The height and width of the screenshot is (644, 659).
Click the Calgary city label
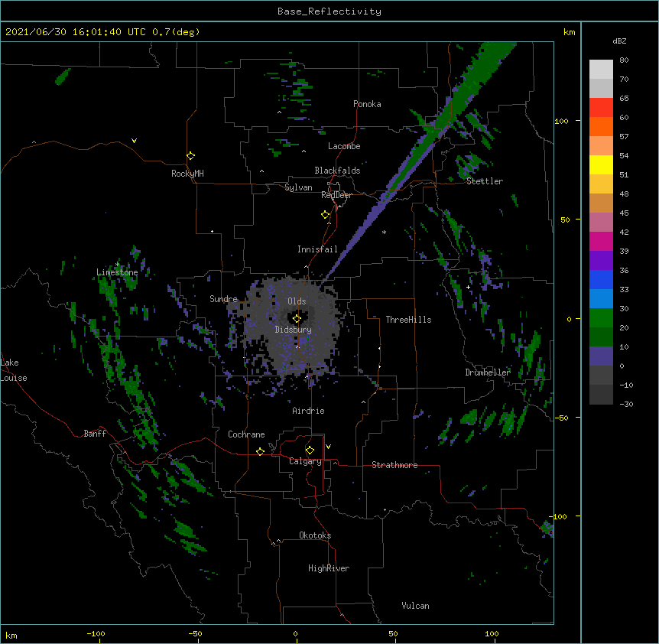tap(305, 461)
